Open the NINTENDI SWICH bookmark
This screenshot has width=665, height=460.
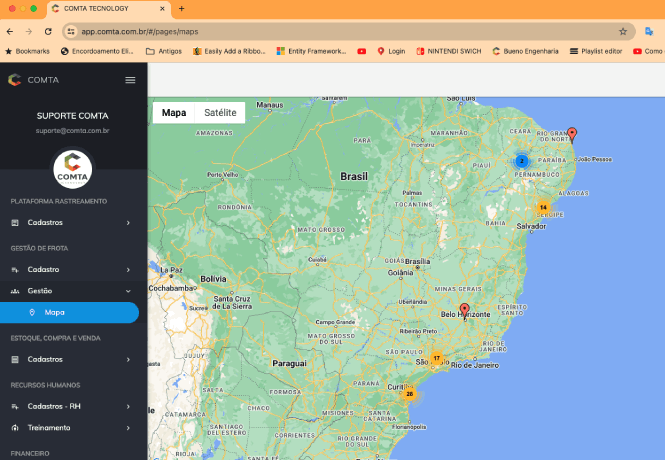coord(449,51)
